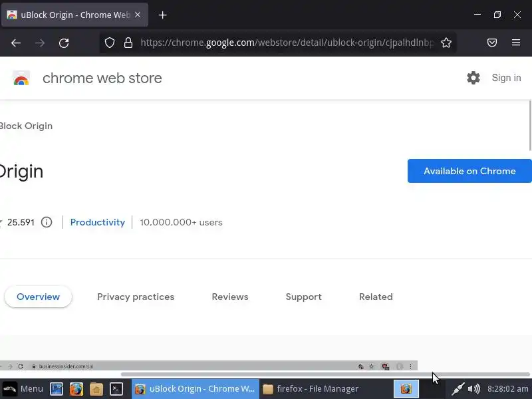Switch to the Privacy practices tab
This screenshot has height=399, width=532.
point(136,297)
